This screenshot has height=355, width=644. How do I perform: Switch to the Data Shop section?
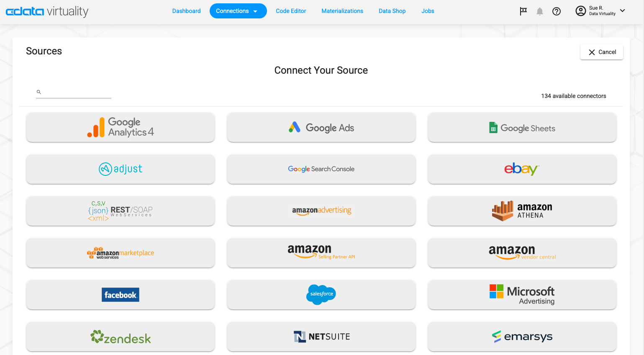[392, 11]
